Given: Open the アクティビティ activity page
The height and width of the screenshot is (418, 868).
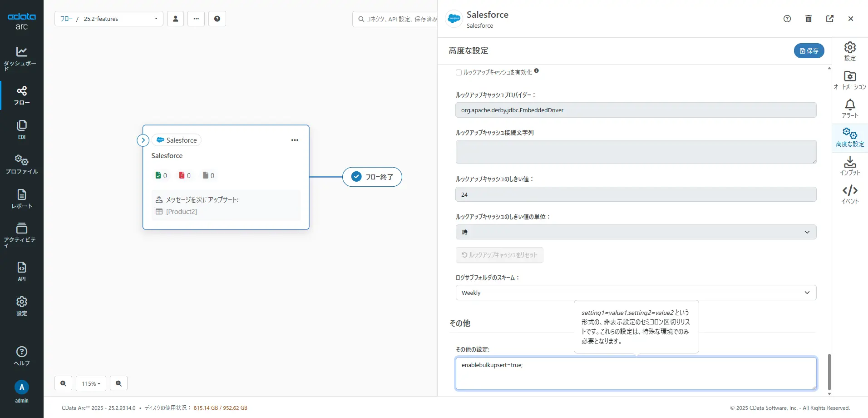Looking at the screenshot, I should (x=21, y=234).
